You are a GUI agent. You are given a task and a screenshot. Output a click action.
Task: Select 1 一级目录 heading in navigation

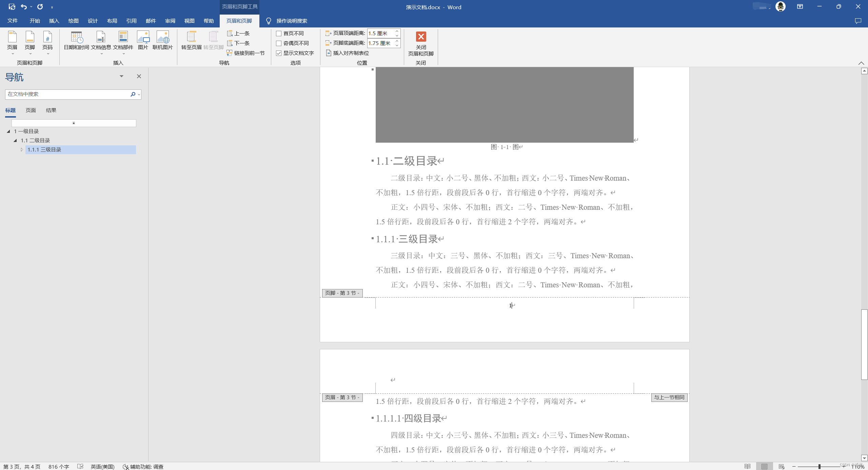coord(26,131)
